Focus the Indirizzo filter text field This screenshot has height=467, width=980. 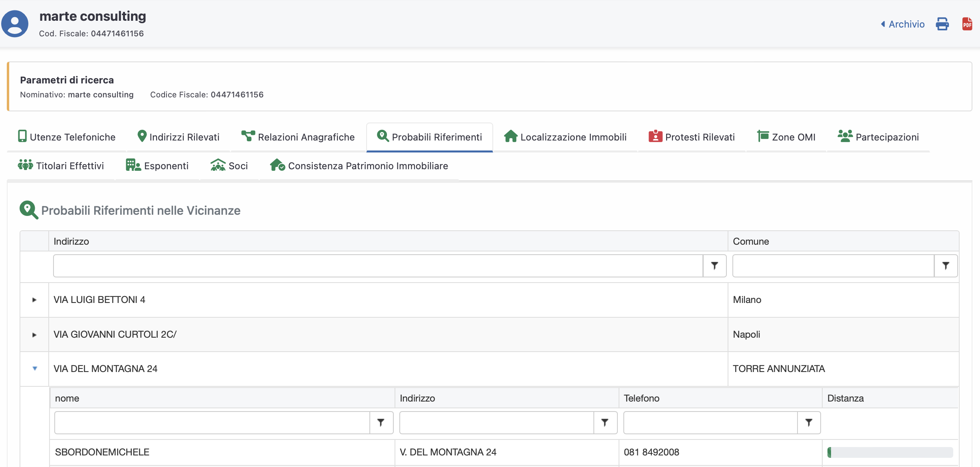point(378,266)
